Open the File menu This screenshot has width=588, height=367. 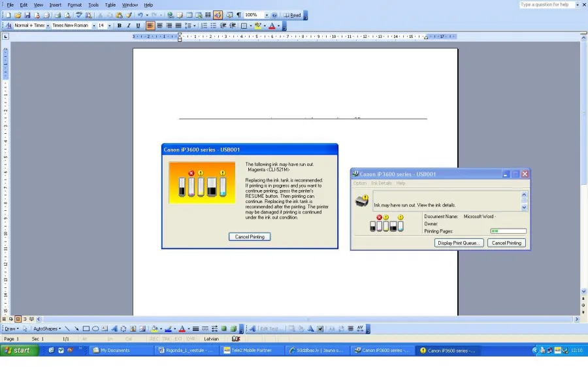(10, 5)
